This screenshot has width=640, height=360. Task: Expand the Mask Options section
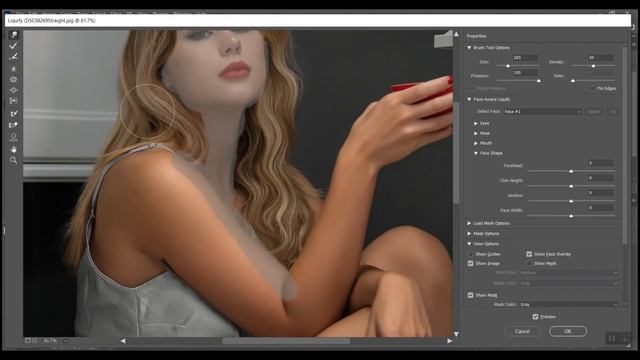click(469, 233)
